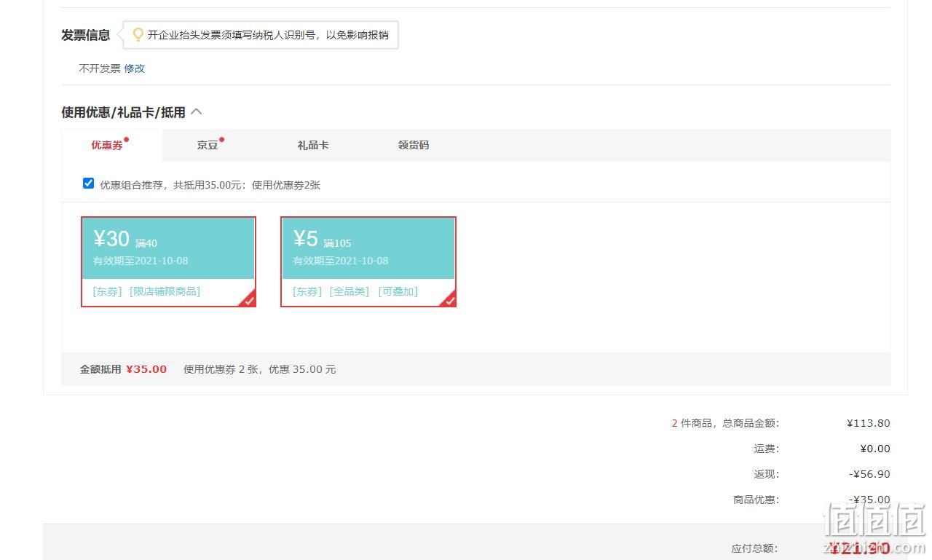Click the 应付总额 label
Image resolution: width=932 pixels, height=560 pixels.
pos(754,548)
